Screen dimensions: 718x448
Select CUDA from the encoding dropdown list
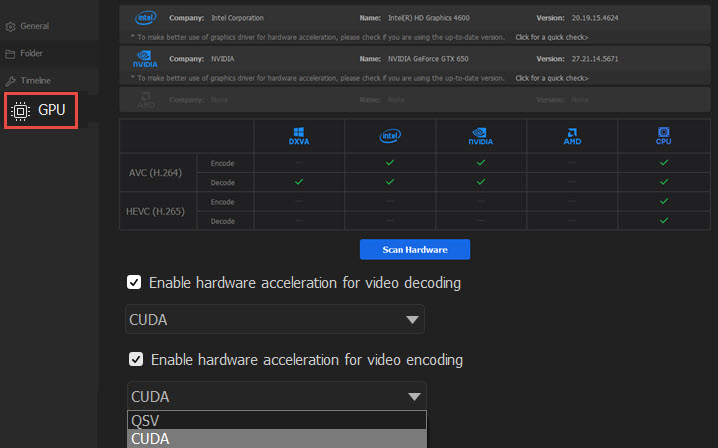(277, 439)
